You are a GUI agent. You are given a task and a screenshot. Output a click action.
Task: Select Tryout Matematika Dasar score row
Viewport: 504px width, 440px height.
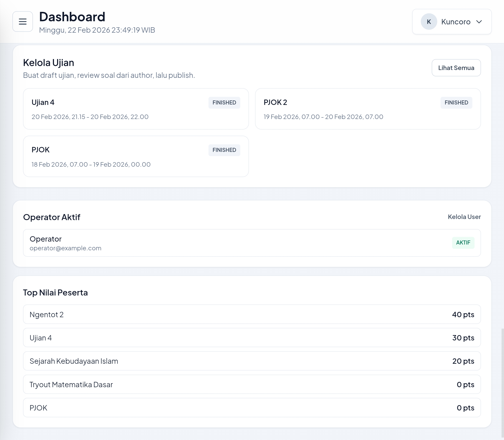pos(252,384)
